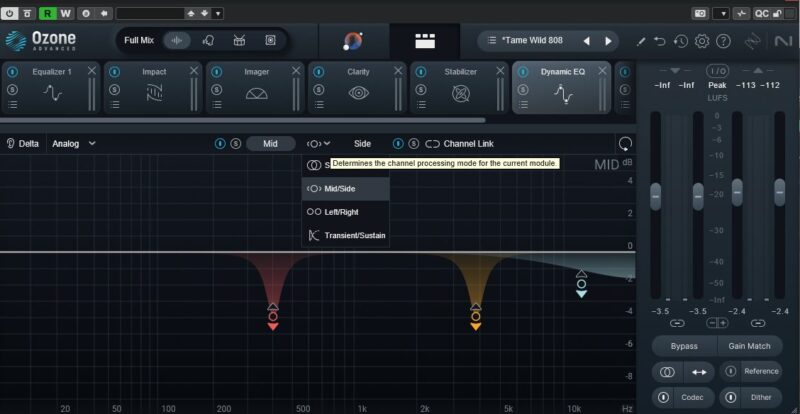800x414 pixels.
Task: Open the Dynamic EQ module tab
Action: [562, 88]
